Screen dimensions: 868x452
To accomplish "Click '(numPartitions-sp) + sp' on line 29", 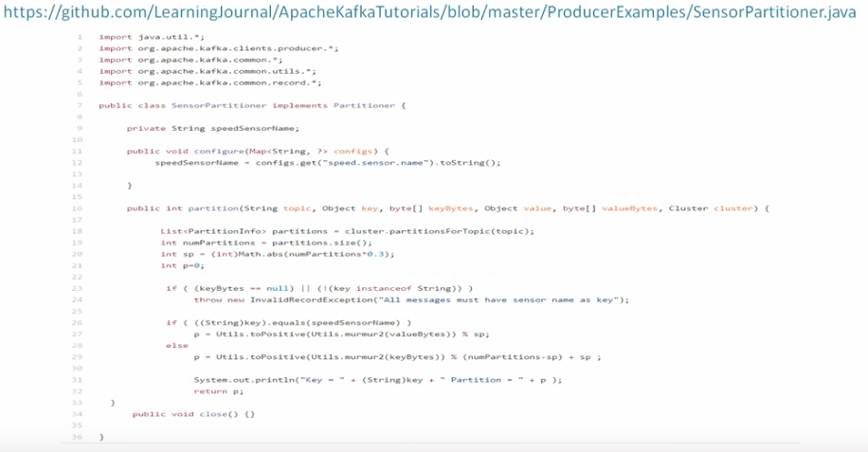I will tap(527, 357).
